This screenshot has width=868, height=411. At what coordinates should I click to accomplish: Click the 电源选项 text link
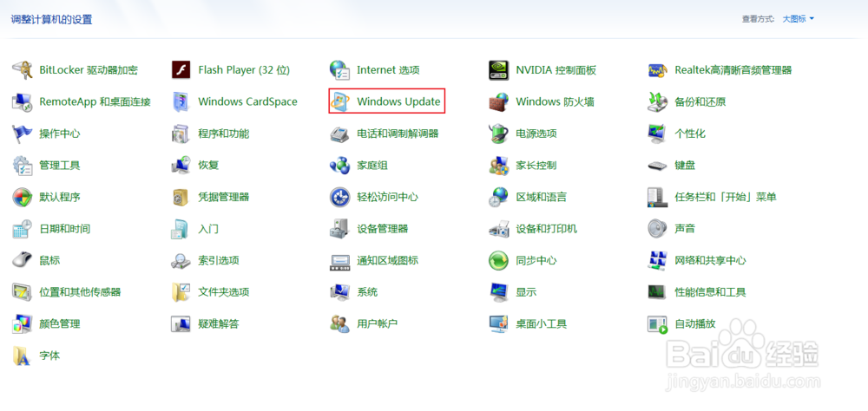(x=536, y=134)
